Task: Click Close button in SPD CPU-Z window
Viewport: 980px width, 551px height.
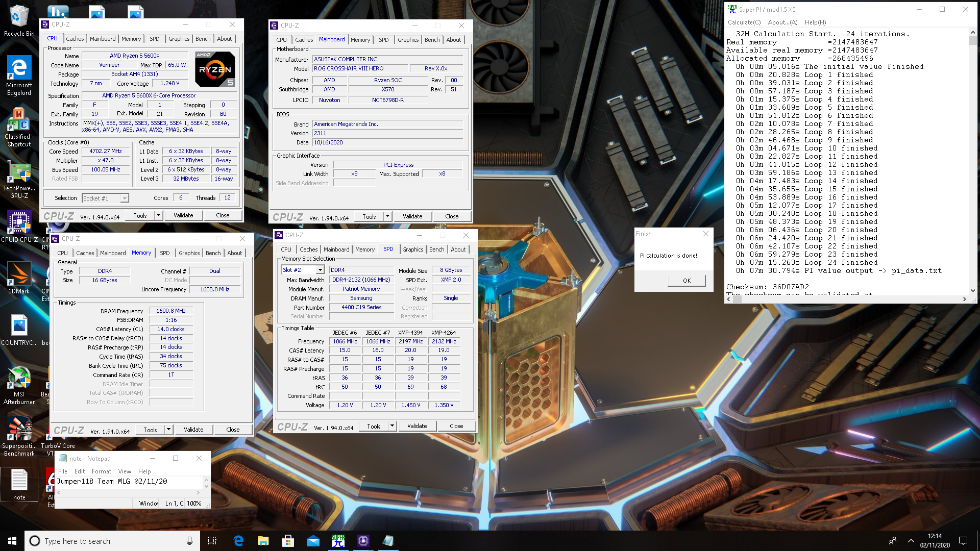Action: (456, 426)
